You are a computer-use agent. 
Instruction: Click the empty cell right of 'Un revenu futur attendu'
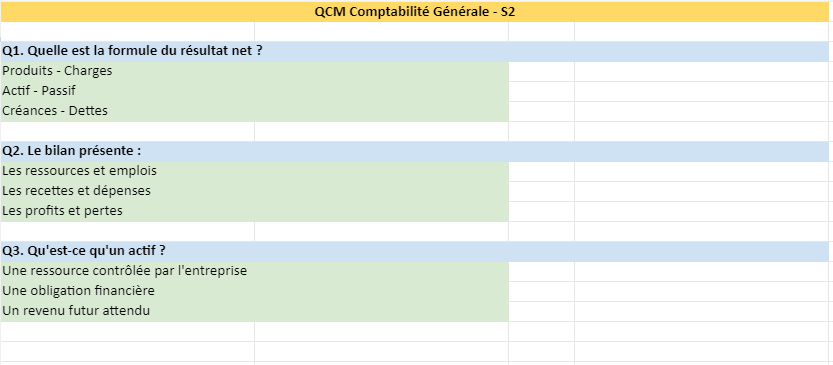click(541, 311)
